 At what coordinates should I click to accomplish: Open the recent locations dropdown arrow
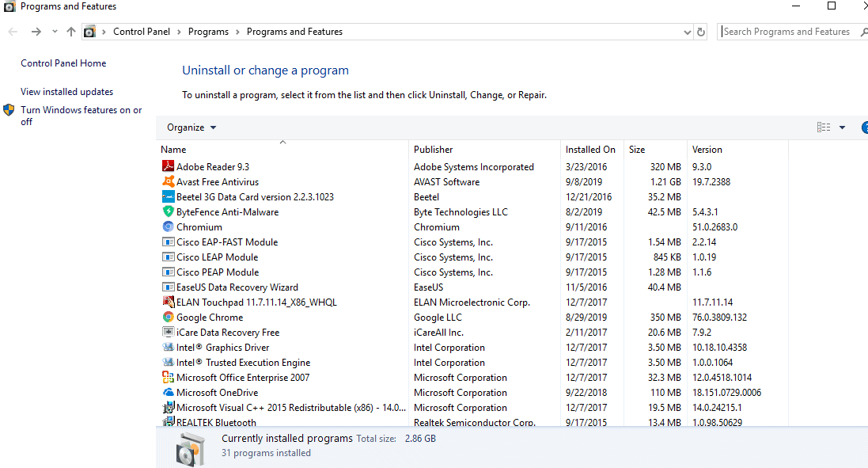point(55,32)
